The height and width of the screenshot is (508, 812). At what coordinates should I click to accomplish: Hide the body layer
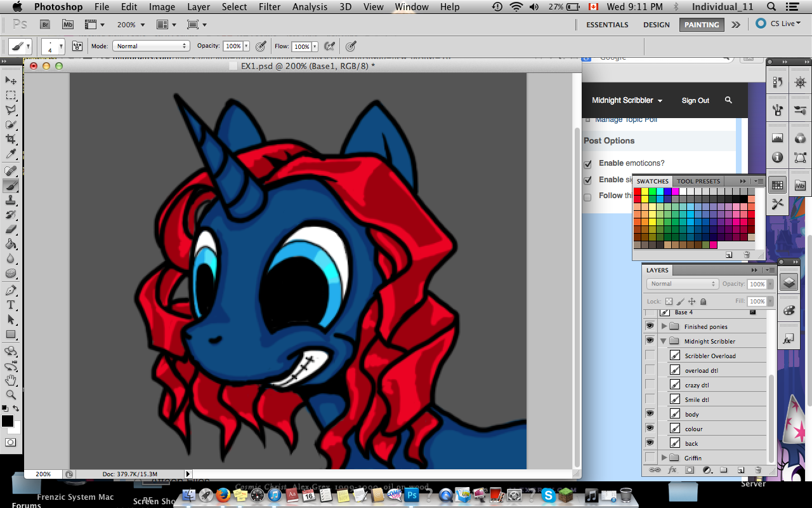click(650, 413)
